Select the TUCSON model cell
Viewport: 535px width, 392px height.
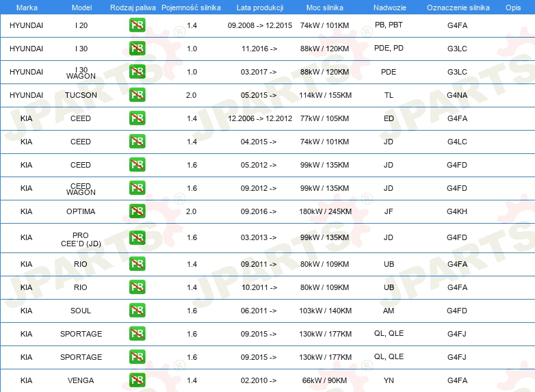81,95
